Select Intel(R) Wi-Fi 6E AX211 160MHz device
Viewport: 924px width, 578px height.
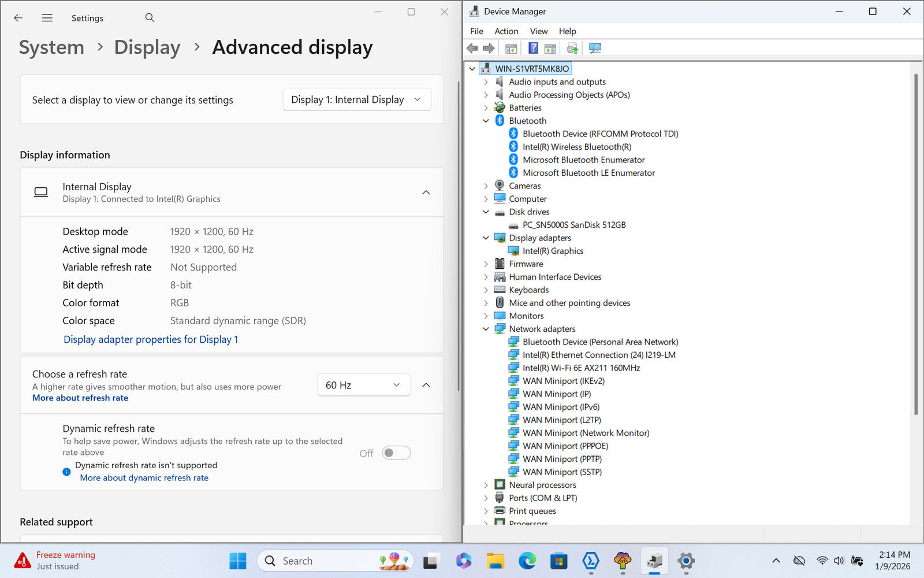point(581,368)
